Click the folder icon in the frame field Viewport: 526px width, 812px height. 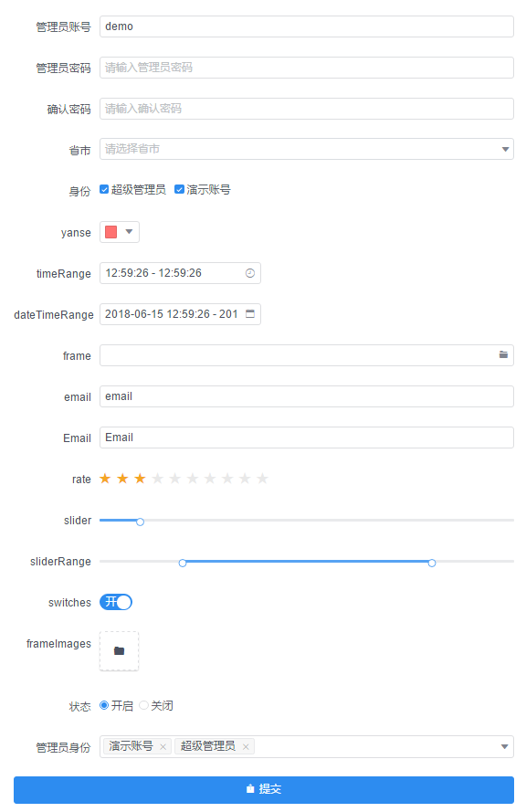tap(503, 354)
